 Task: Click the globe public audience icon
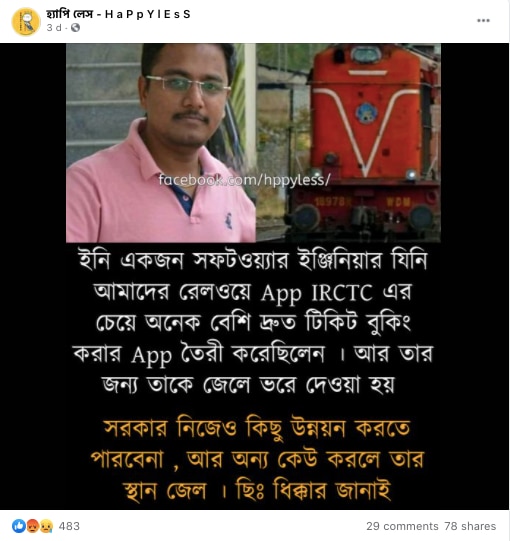coord(75,28)
